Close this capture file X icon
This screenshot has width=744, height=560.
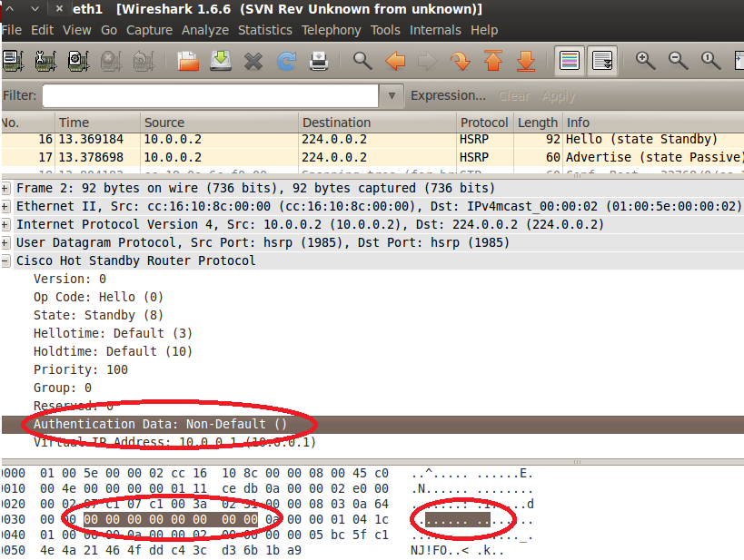coord(253,61)
